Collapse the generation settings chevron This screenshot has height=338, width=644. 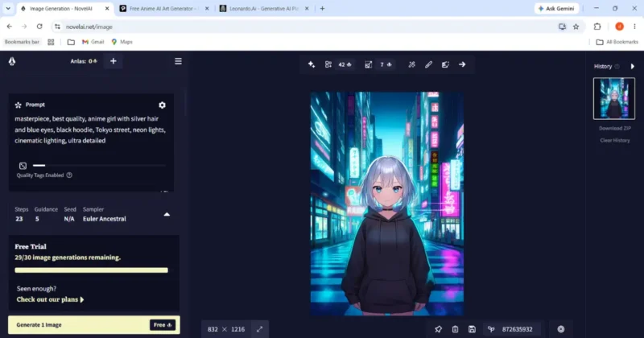coord(167,214)
